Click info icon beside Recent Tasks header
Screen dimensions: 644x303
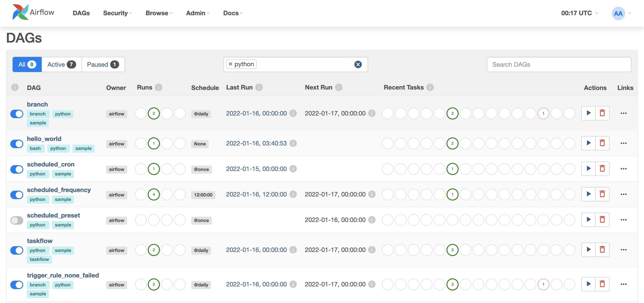(x=430, y=87)
